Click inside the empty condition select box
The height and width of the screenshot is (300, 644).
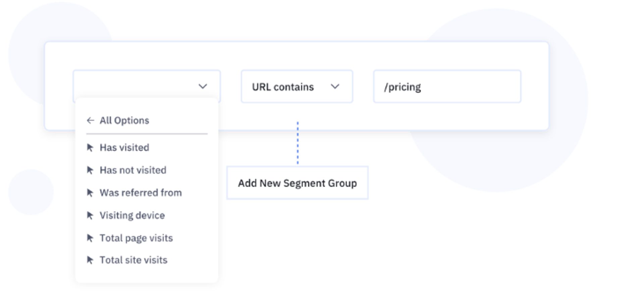pos(134,86)
